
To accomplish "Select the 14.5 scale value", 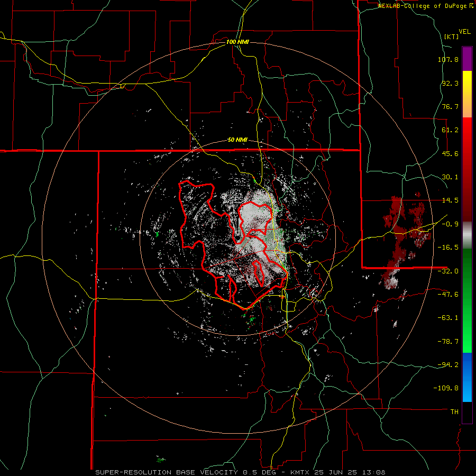I will point(450,200).
